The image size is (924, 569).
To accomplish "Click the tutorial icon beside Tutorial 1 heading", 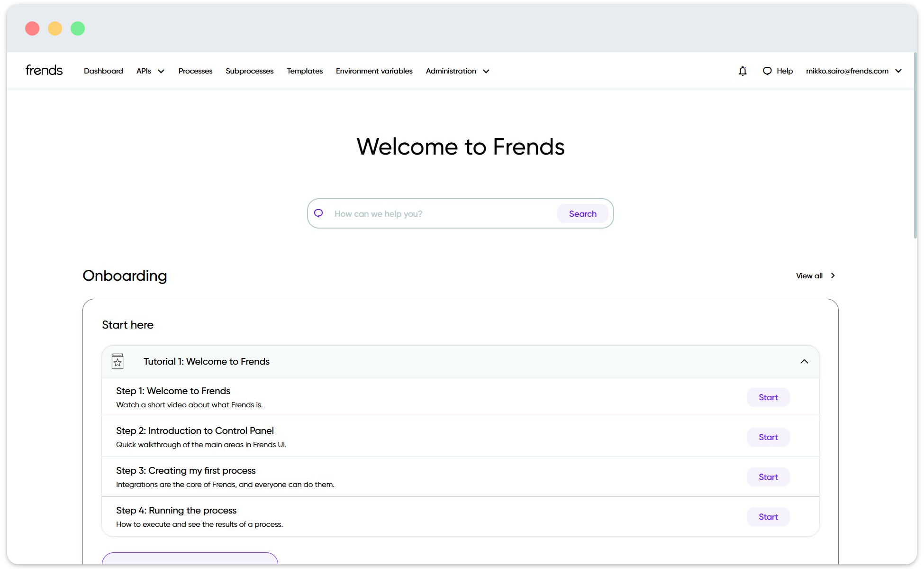I will (x=117, y=361).
